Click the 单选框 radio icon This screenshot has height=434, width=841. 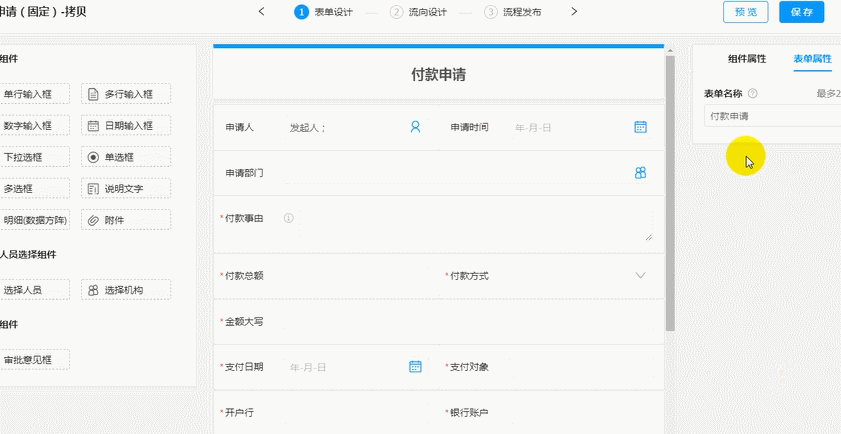(x=93, y=157)
